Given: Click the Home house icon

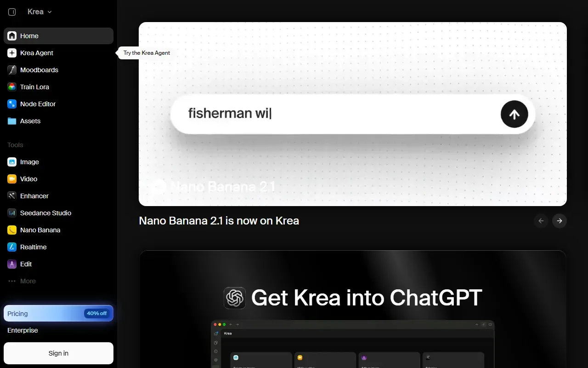Looking at the screenshot, I should click(x=12, y=36).
